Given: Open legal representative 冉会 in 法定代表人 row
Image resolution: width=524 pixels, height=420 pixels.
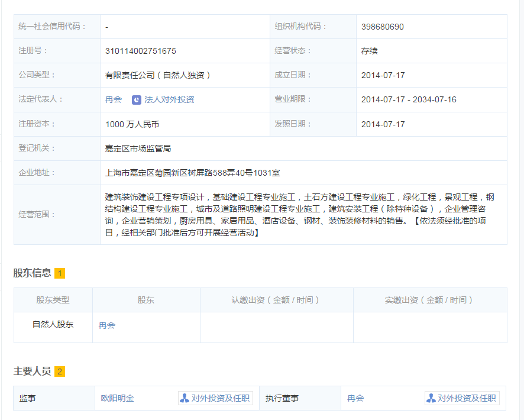Looking at the screenshot, I should click(113, 100).
